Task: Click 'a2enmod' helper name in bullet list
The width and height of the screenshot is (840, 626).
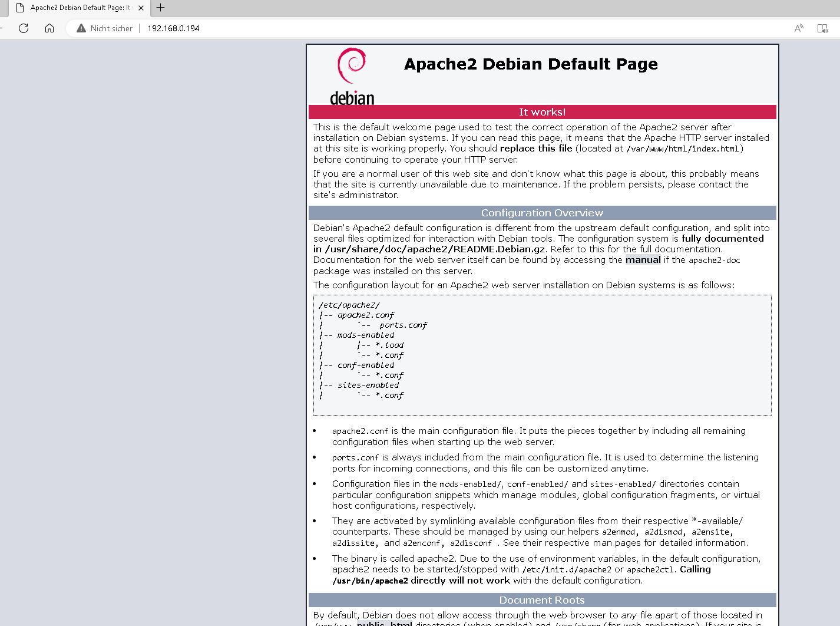Action: tap(619, 532)
